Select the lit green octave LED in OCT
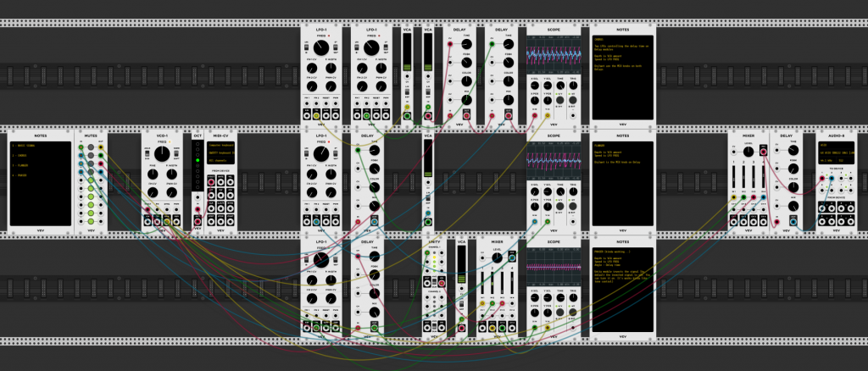Image resolution: width=868 pixels, height=371 pixels. [x=198, y=160]
